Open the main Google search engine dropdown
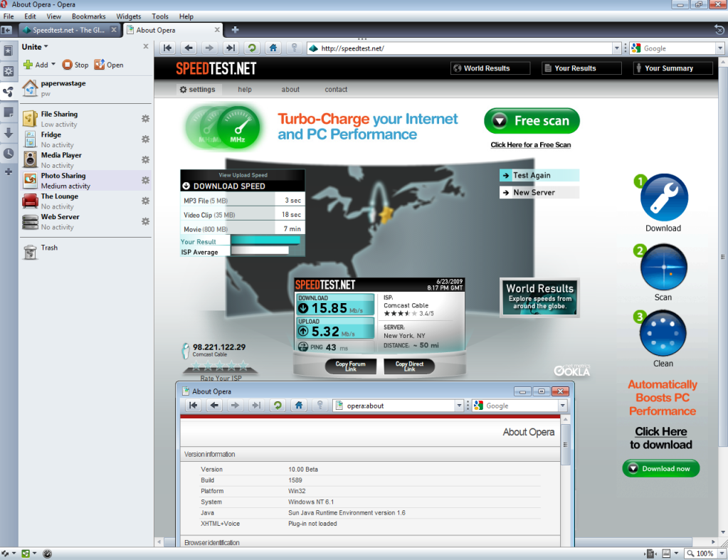728x560 pixels. pyautogui.click(x=719, y=48)
